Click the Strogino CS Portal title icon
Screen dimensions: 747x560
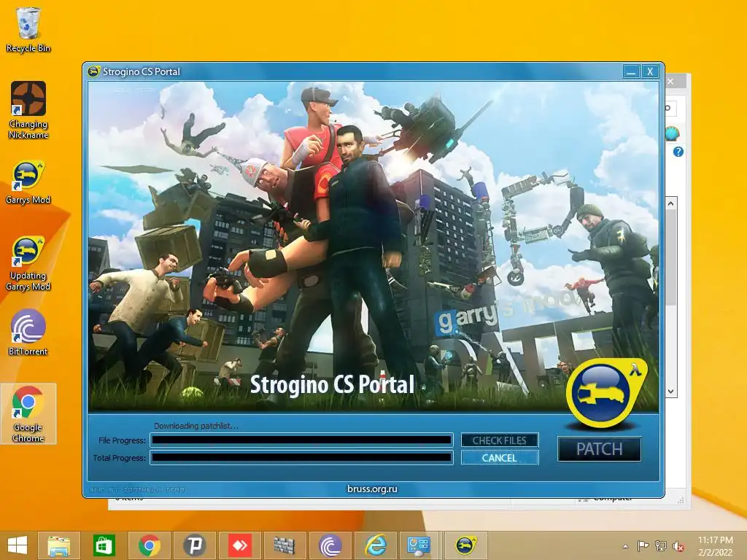[x=93, y=71]
